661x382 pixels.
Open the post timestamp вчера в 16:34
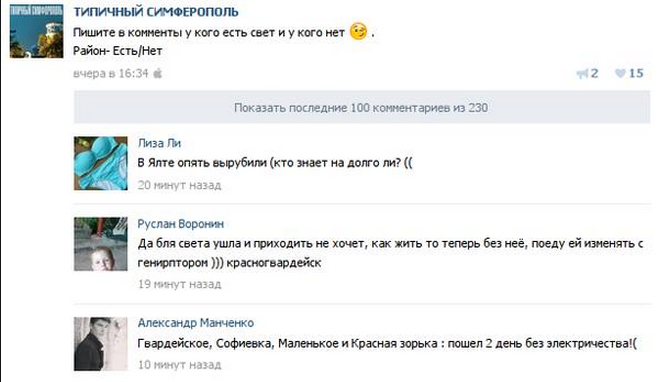pyautogui.click(x=110, y=73)
